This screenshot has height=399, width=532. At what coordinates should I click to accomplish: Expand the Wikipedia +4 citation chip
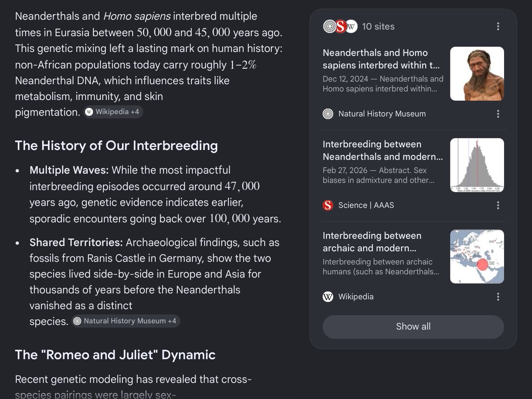(113, 112)
